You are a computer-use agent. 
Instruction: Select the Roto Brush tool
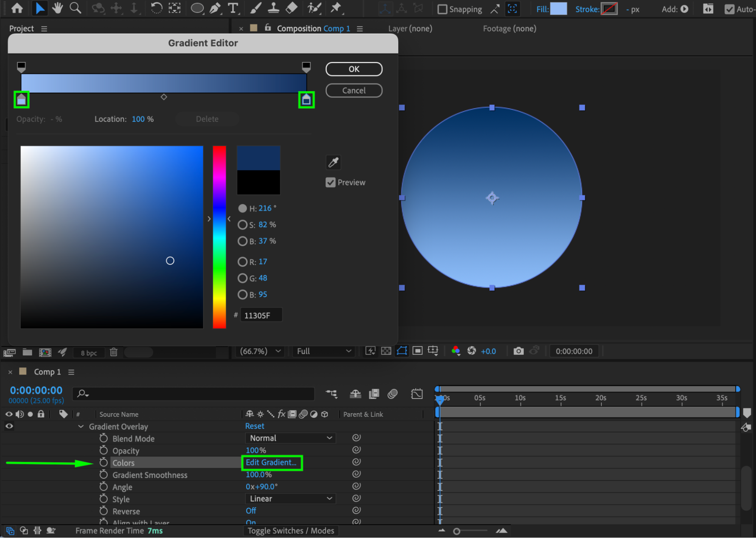pyautogui.click(x=314, y=8)
